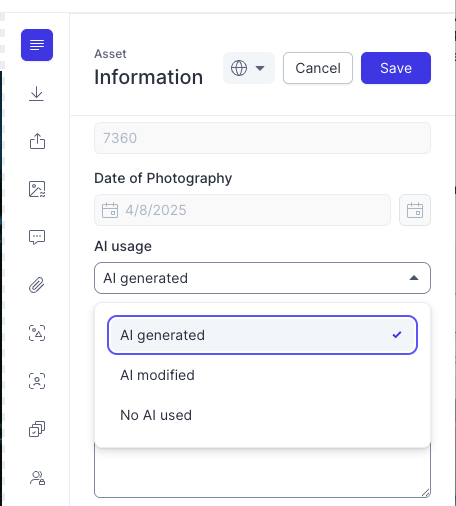
Task: Select the image renditions sidebar icon
Action: point(37,189)
